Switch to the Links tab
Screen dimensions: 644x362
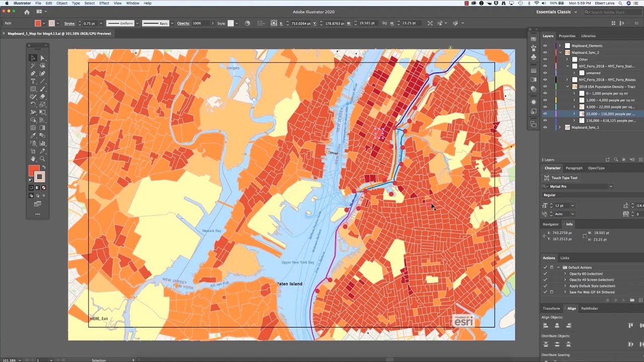565,258
